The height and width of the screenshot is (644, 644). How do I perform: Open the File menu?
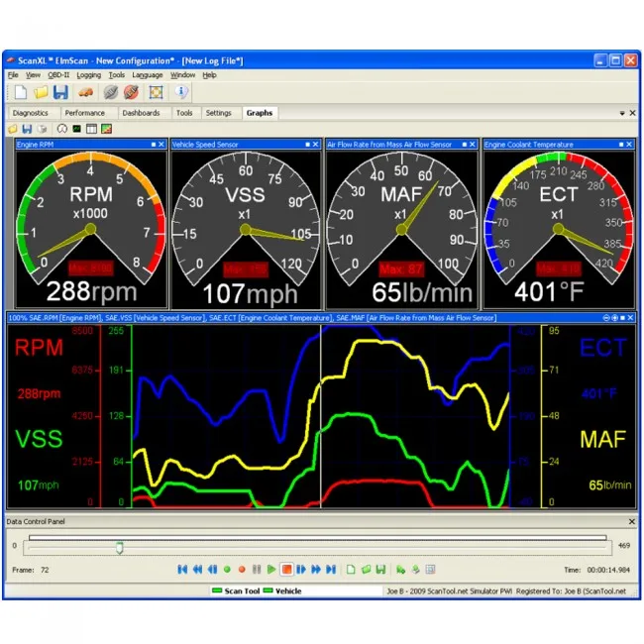click(13, 75)
